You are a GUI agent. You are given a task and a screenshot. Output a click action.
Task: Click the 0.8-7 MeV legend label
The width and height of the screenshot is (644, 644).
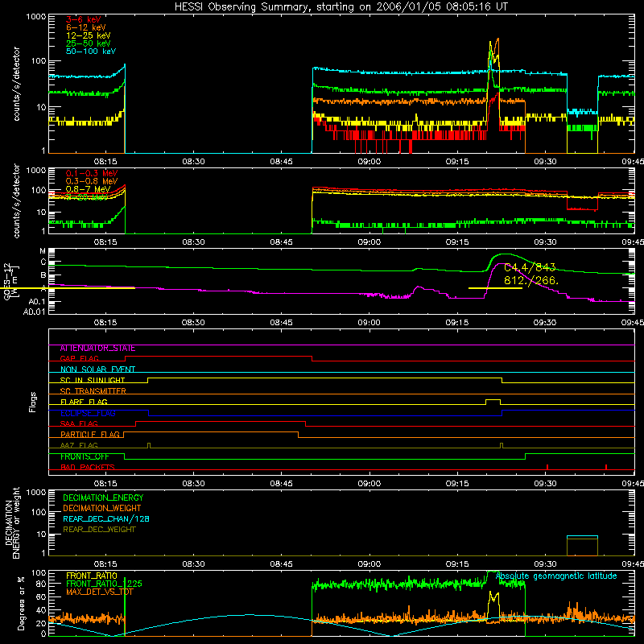89,189
